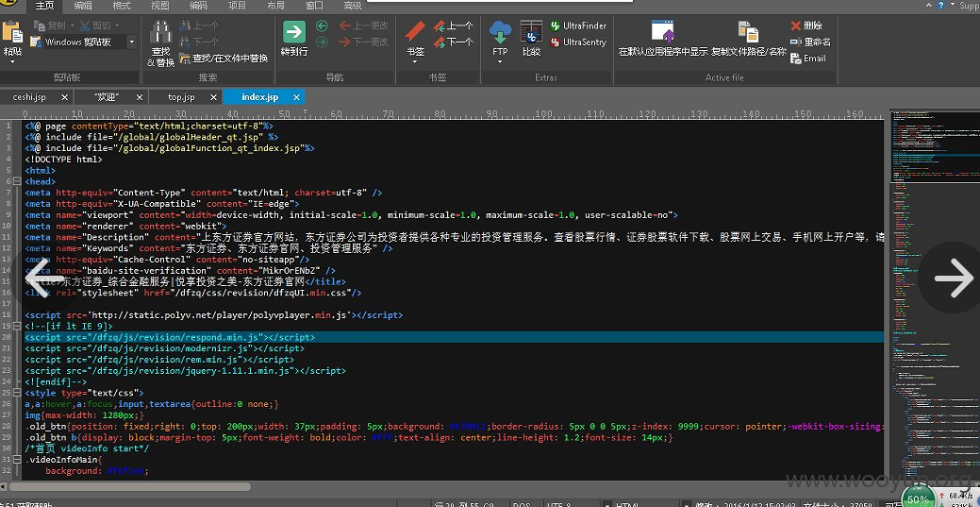This screenshot has width=980, height=507.
Task: Switch to the 视图 (View) ribbon tab
Action: tap(160, 7)
